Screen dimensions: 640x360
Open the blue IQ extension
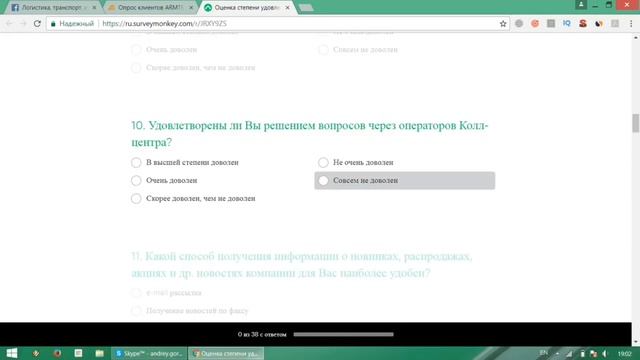[x=567, y=24]
